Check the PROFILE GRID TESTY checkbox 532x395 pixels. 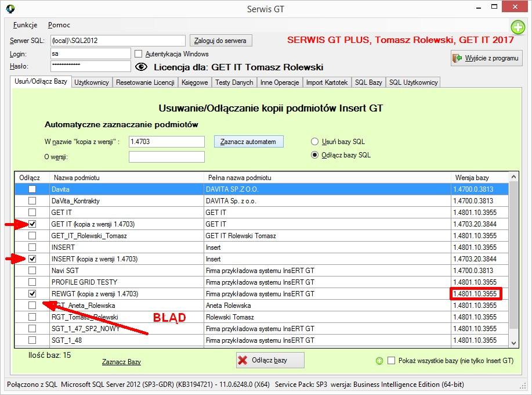click(32, 282)
